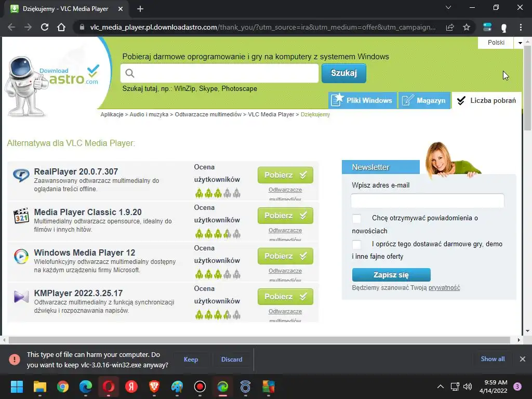Check the 'Chcę otrzymywać powiadomienia' checkbox
Image resolution: width=532 pixels, height=399 pixels.
pos(356,219)
